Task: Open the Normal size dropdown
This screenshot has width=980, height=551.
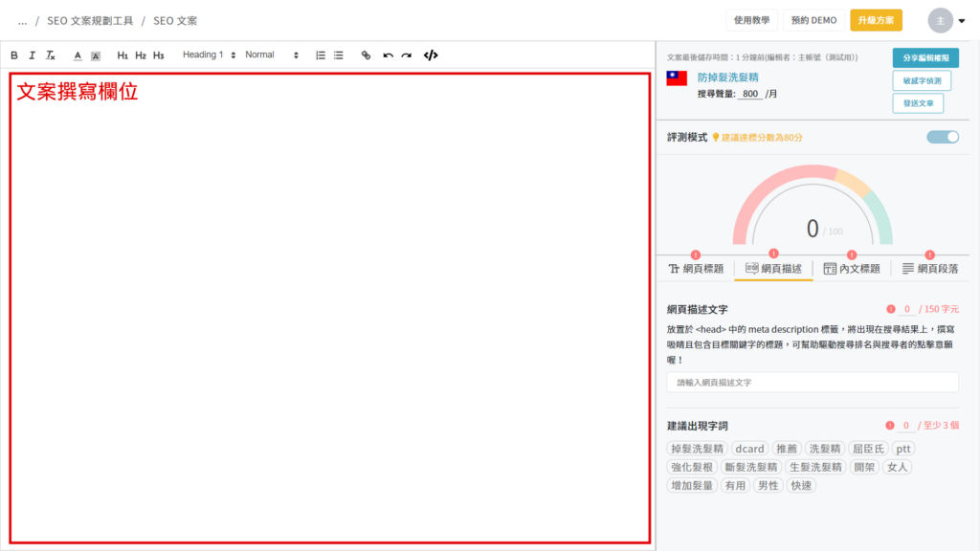Action: pos(272,55)
